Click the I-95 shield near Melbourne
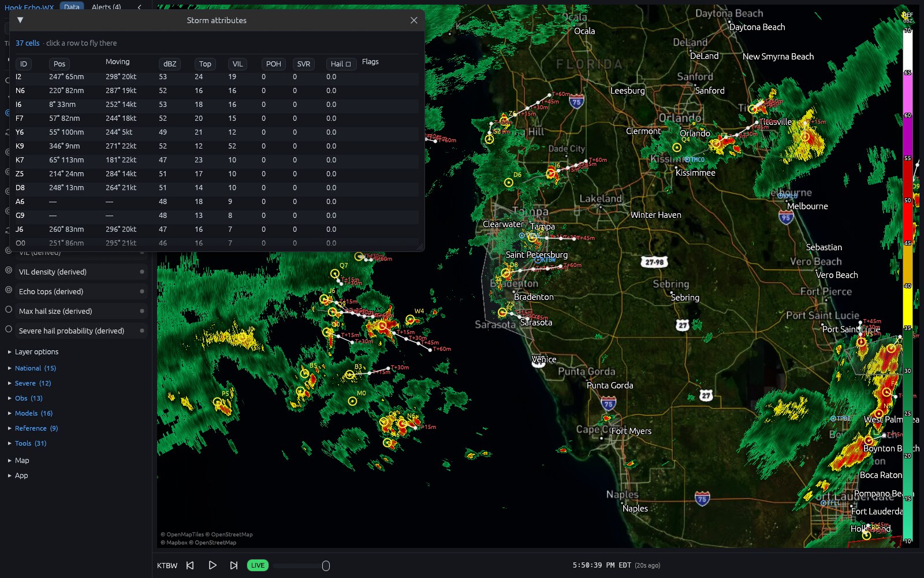Screen dimensions: 924x578 (x=785, y=217)
